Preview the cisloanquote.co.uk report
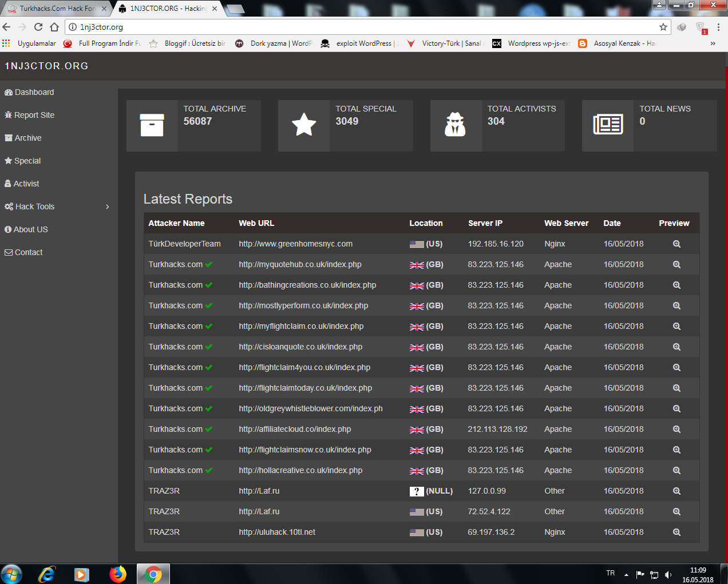 pos(676,347)
